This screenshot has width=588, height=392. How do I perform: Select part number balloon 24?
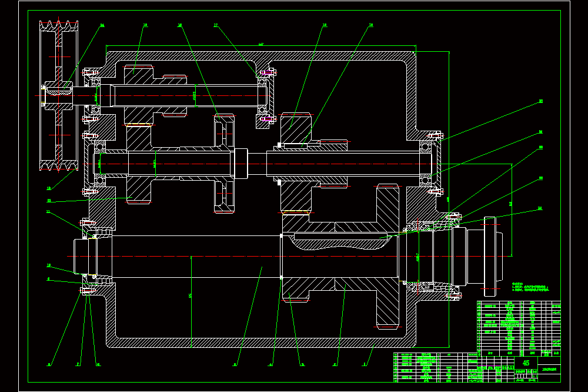tap(540, 208)
